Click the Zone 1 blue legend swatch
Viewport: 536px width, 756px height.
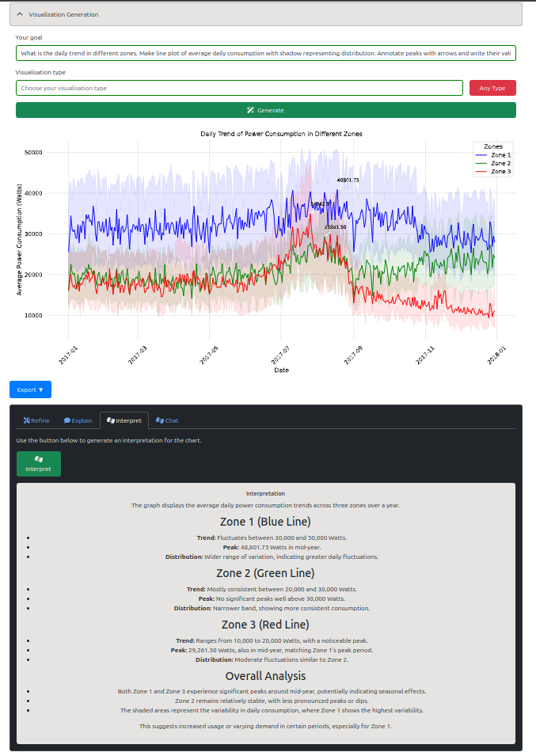481,155
